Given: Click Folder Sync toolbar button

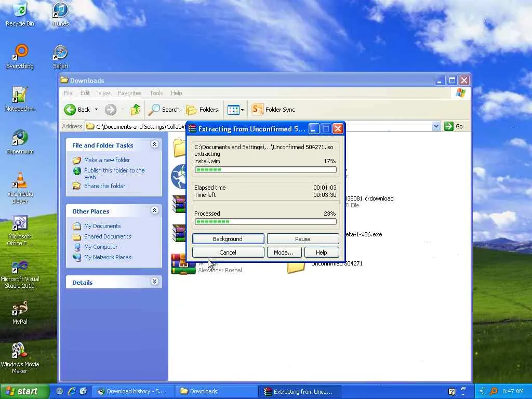Looking at the screenshot, I should (x=273, y=110).
